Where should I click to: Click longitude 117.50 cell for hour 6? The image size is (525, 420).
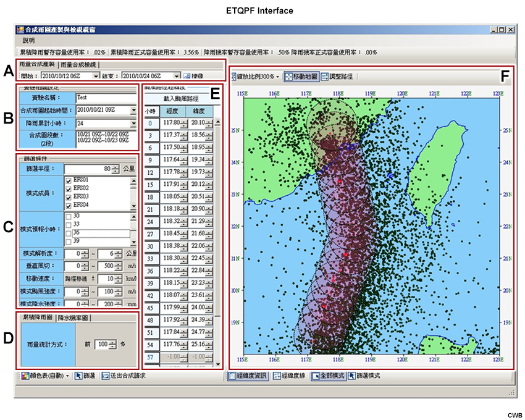[x=174, y=148]
